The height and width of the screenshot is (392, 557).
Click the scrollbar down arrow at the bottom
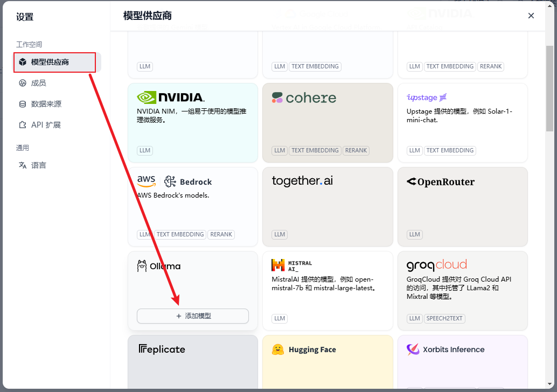pos(549,384)
